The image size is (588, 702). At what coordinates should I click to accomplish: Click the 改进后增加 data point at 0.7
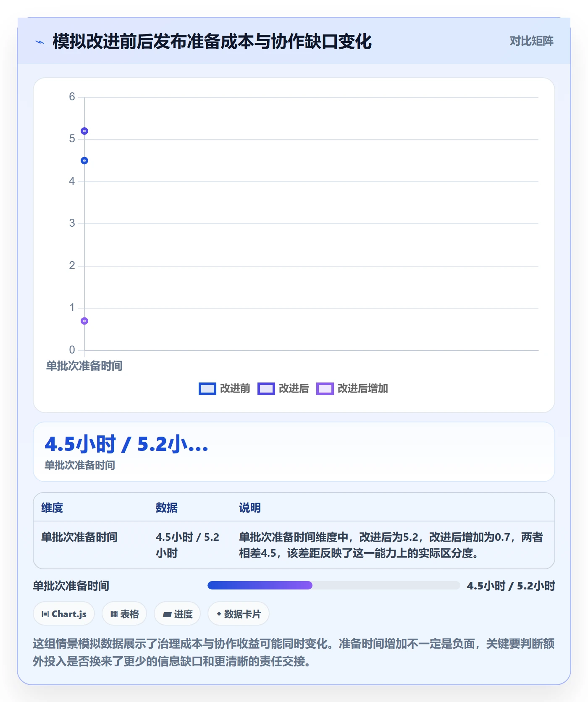coord(84,321)
